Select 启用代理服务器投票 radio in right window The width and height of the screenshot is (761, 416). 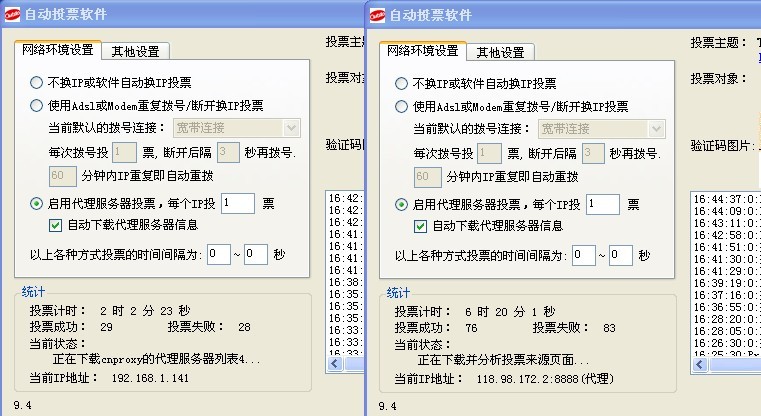pyautogui.click(x=401, y=204)
